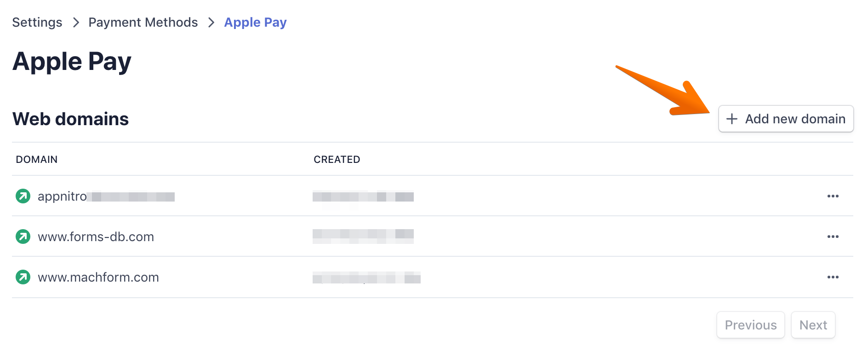Click the chevron after Payment Methods breadcrumb
The image size is (868, 358).
(211, 22)
